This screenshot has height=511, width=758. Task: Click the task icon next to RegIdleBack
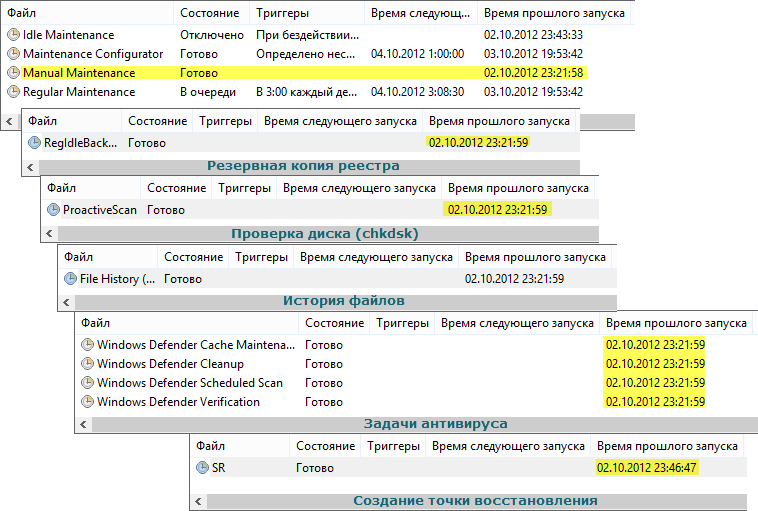point(34,143)
